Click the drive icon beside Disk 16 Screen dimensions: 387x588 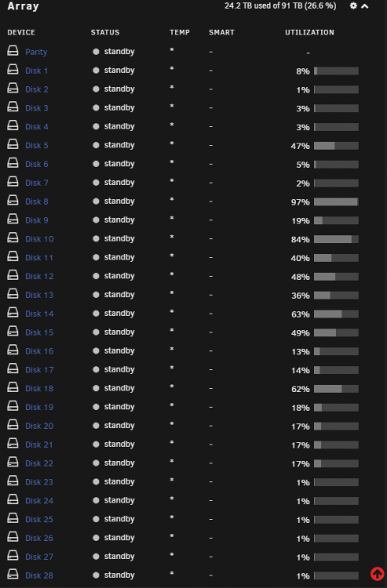tap(13, 350)
